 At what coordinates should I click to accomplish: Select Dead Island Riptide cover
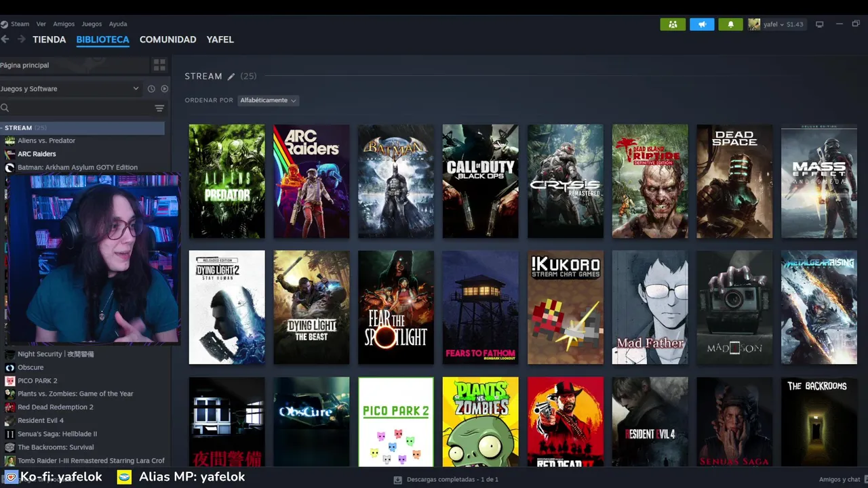650,181
